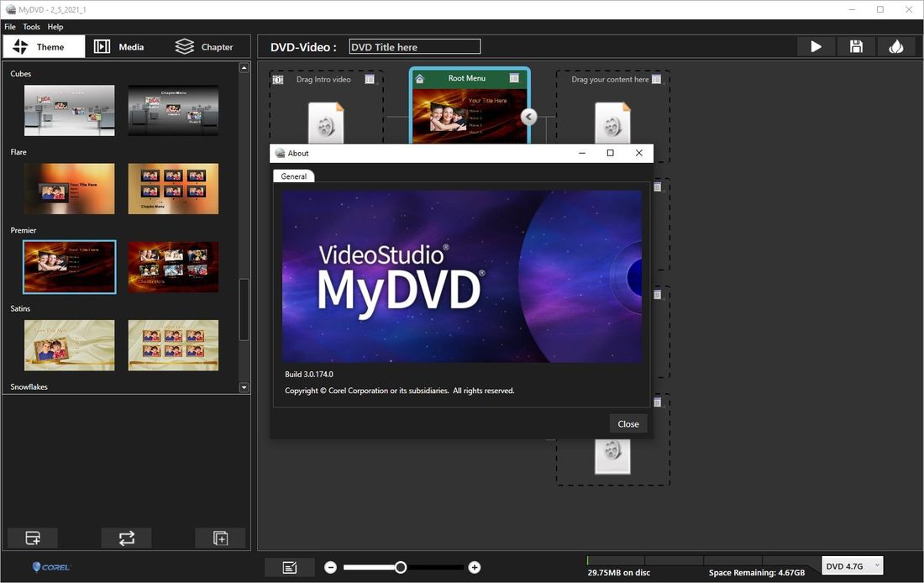The width and height of the screenshot is (924, 583).
Task: Select the Satins main menu theme thumbnail
Action: click(x=70, y=345)
